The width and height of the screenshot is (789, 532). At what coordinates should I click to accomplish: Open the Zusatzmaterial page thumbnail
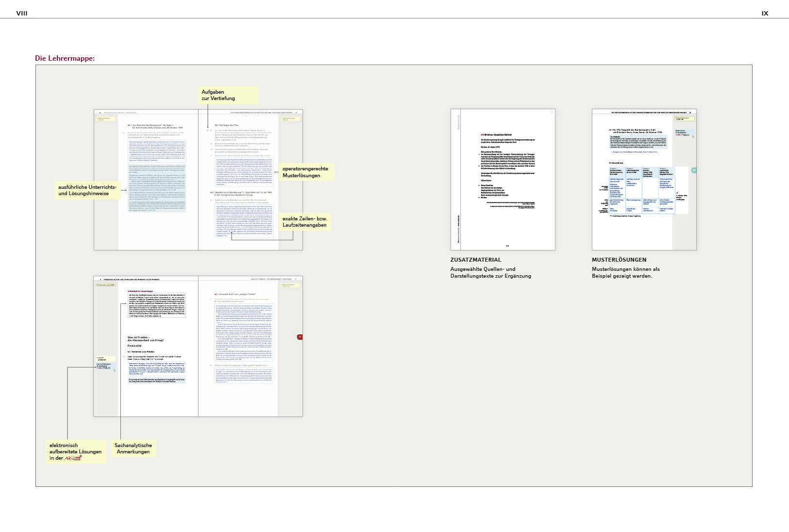pos(503,180)
